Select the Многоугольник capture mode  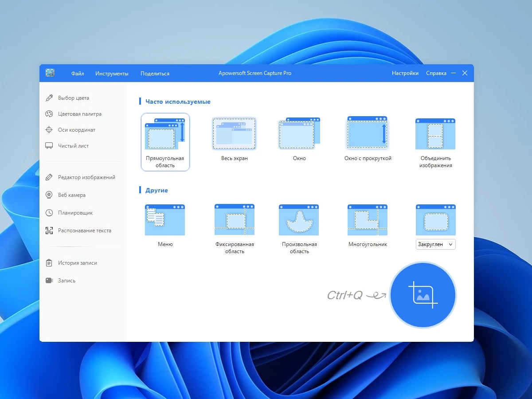(368, 220)
